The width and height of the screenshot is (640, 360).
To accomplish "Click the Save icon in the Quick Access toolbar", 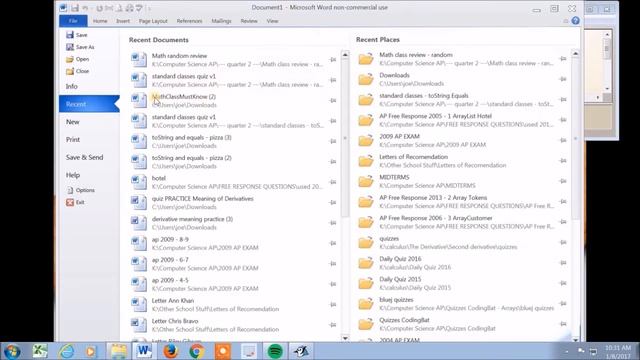I will pos(75,8).
